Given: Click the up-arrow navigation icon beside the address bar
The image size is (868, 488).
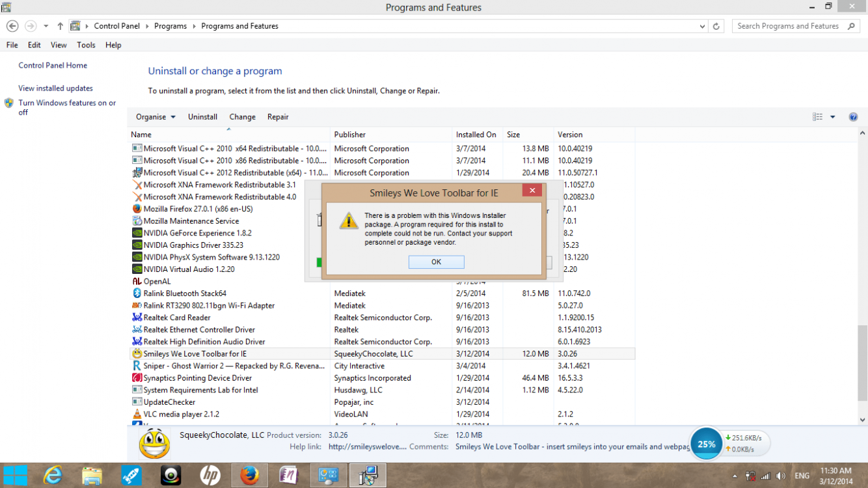Looking at the screenshot, I should pyautogui.click(x=59, y=26).
